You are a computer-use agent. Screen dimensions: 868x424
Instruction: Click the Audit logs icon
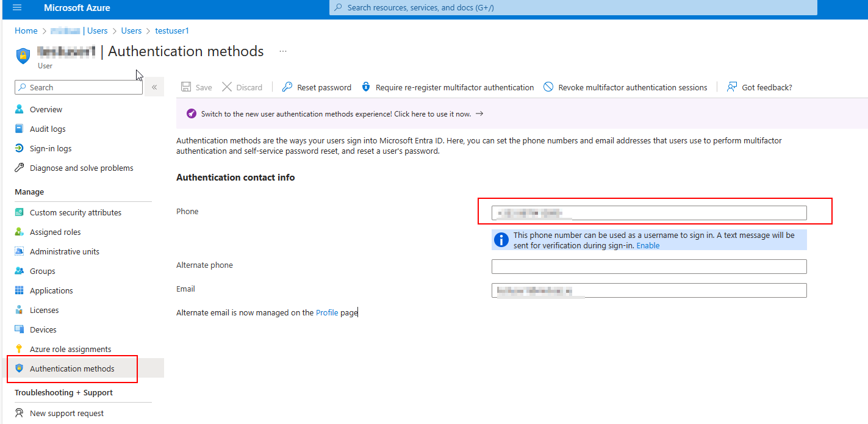pos(19,129)
